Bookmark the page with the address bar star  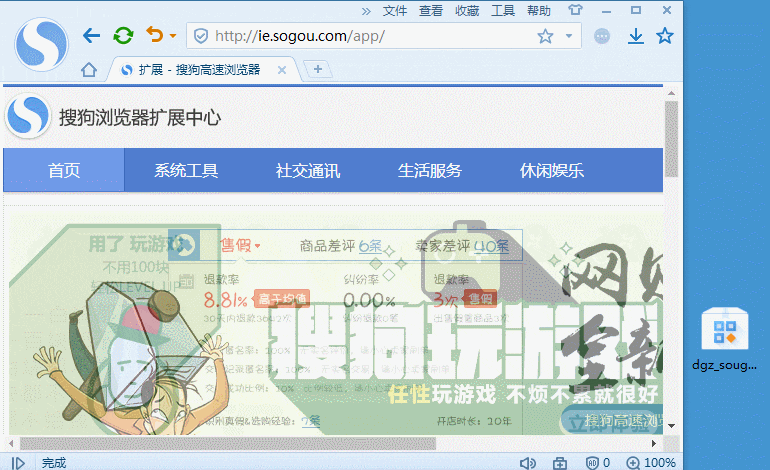click(545, 36)
